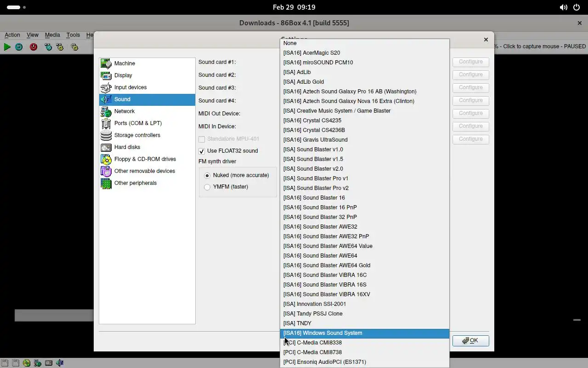Close the Settings dialog with X
This screenshot has height=368, width=588.
pos(486,40)
